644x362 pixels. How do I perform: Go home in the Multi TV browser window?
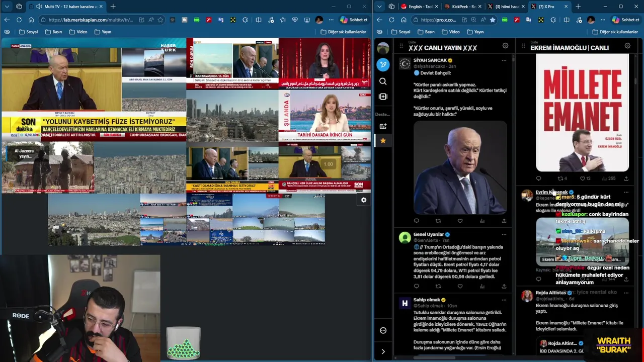click(x=31, y=20)
